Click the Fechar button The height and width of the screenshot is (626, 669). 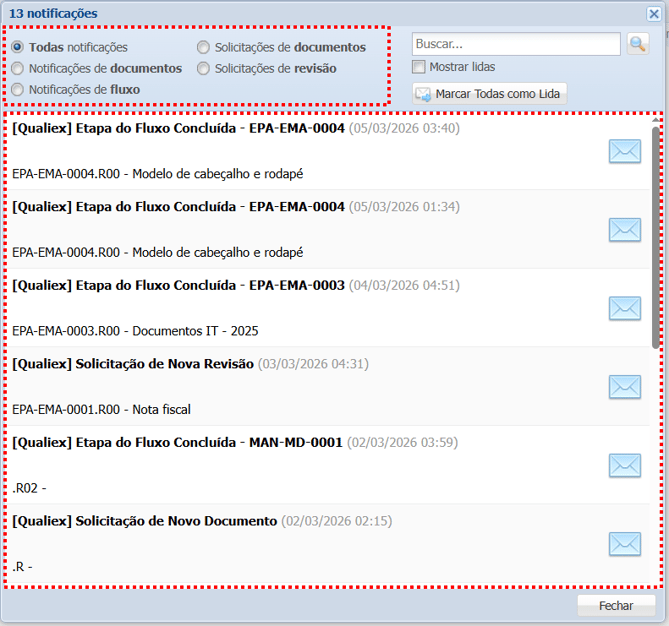616,606
